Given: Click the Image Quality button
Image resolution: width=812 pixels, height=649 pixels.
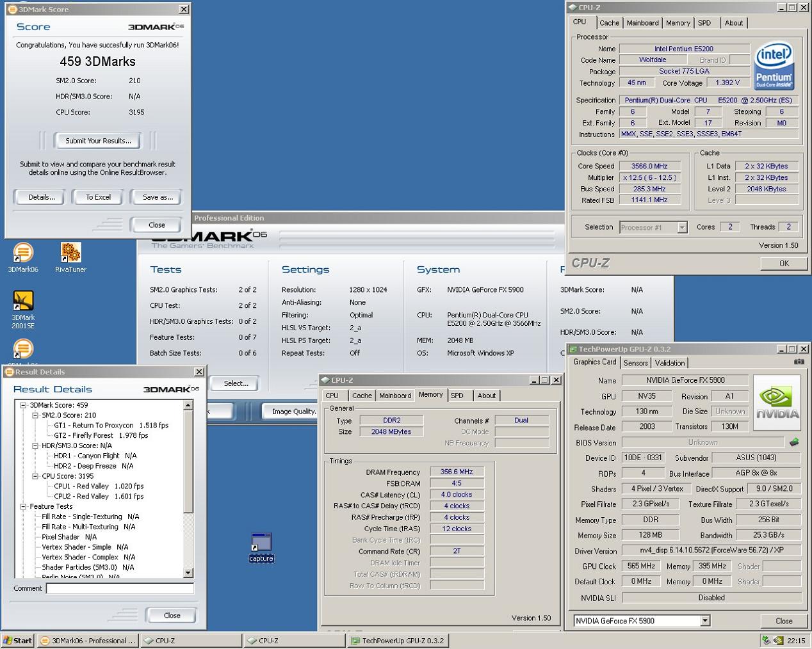Looking at the screenshot, I should (291, 412).
